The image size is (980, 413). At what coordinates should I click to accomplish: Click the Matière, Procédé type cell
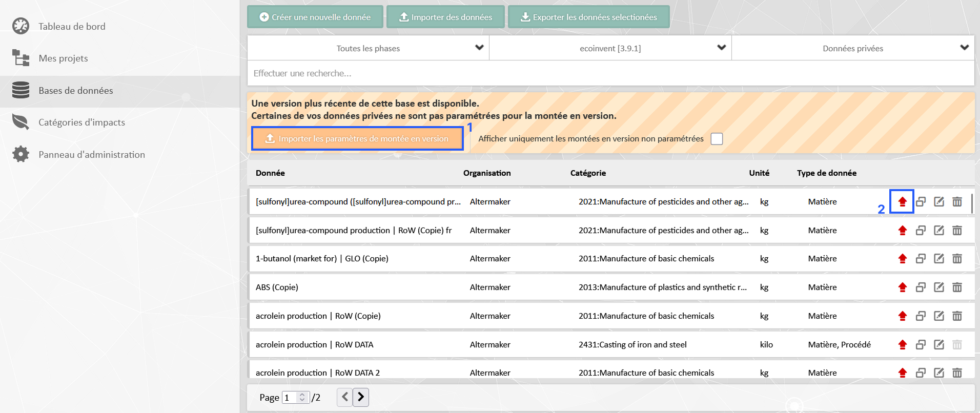click(x=840, y=344)
